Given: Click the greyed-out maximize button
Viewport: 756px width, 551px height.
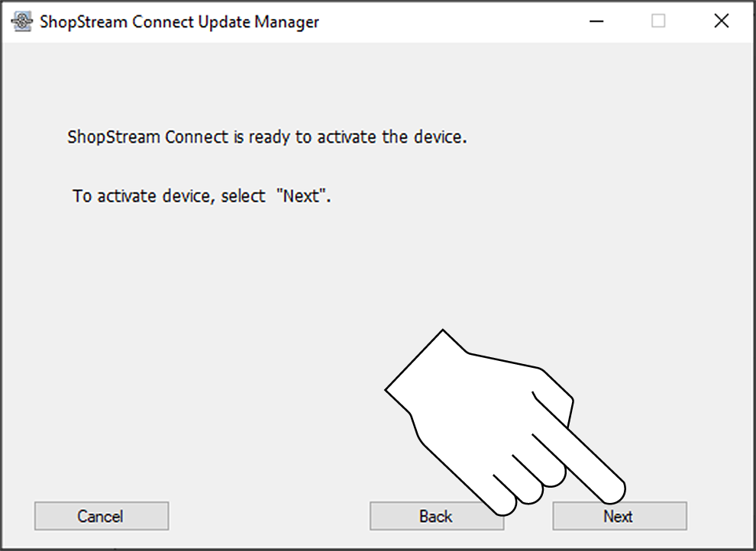Looking at the screenshot, I should tap(658, 21).
